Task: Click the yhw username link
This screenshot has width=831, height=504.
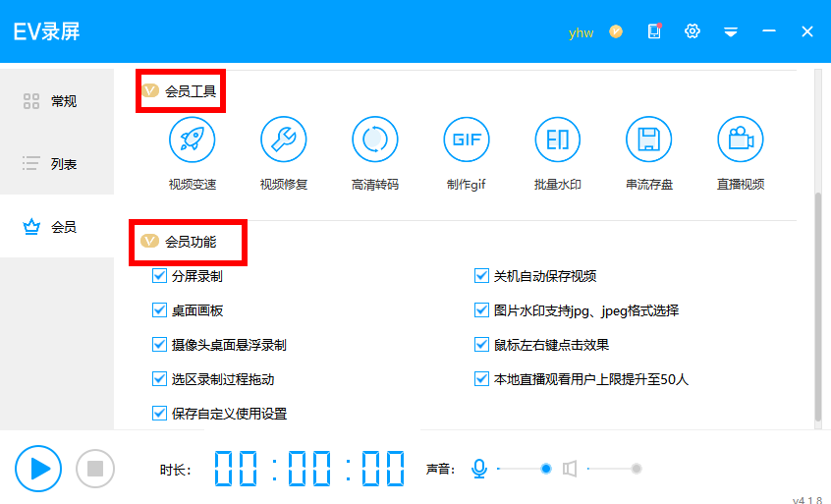Action: click(581, 32)
